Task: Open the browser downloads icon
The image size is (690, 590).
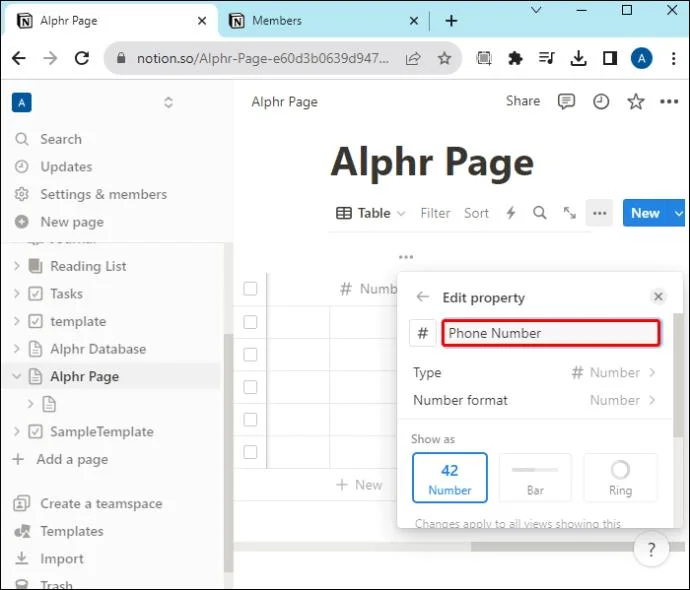Action: tap(578, 58)
